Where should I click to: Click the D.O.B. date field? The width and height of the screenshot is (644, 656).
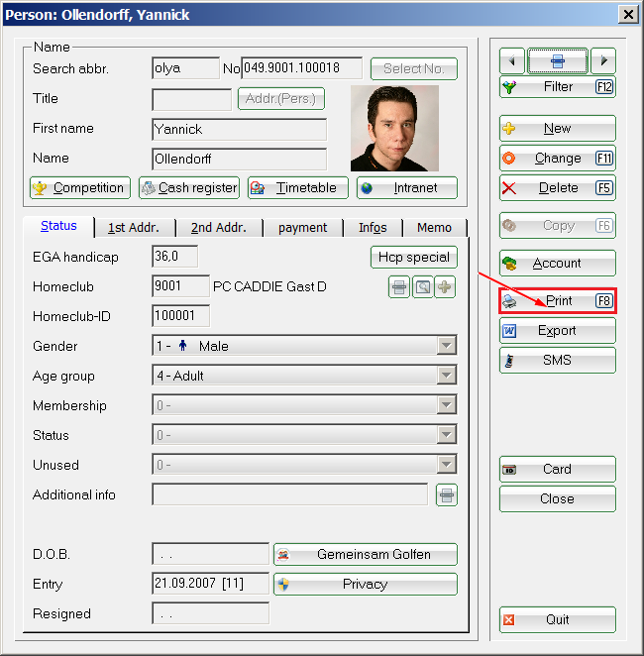[210, 554]
